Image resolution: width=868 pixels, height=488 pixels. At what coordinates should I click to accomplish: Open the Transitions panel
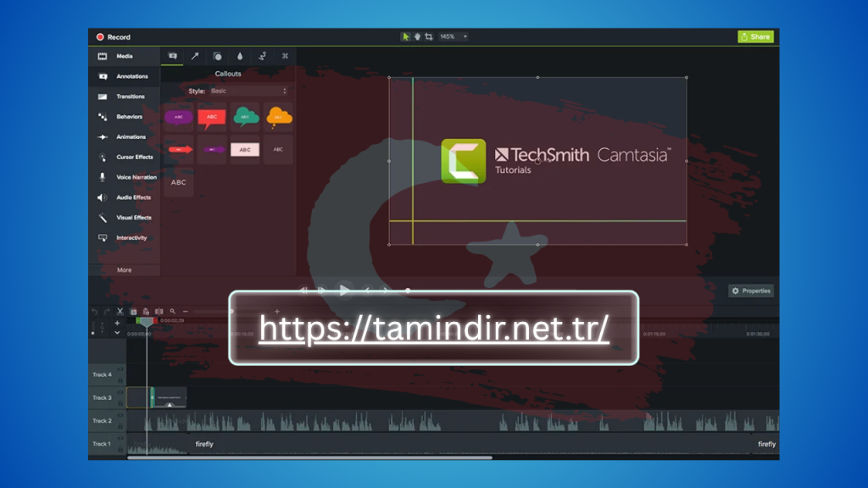(x=124, y=97)
